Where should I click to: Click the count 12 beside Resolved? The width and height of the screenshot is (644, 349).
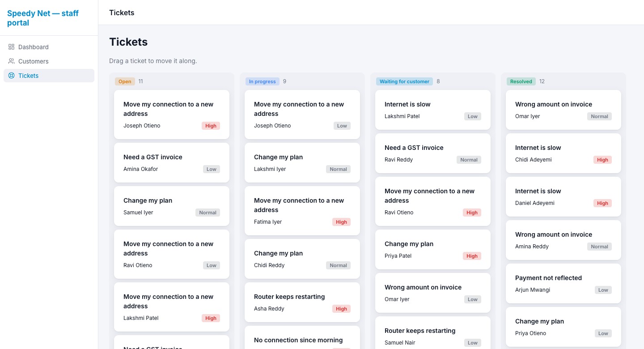point(542,81)
